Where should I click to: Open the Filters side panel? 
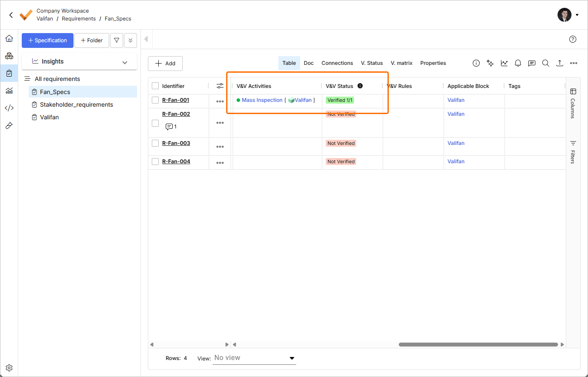[x=573, y=151]
